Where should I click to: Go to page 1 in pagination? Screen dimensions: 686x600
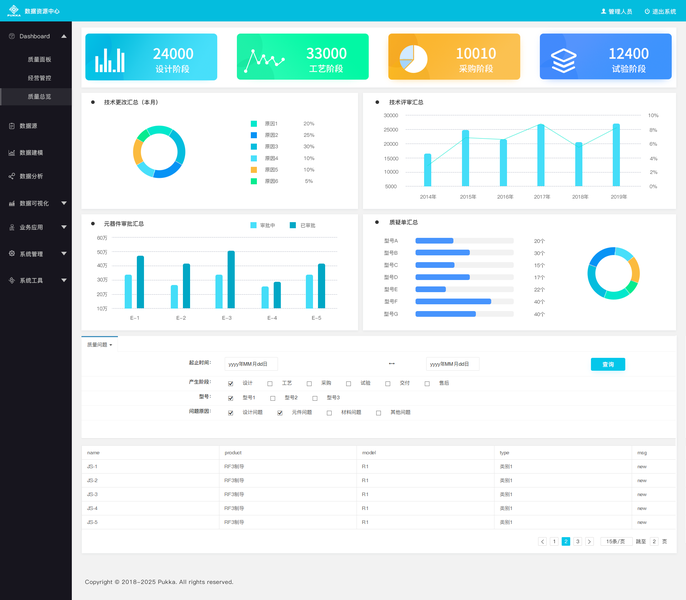point(554,542)
